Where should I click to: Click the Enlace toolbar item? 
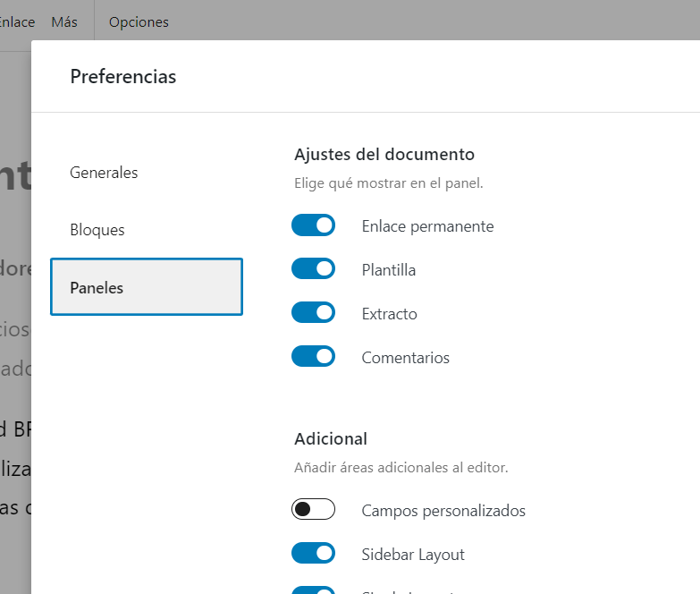(16, 21)
